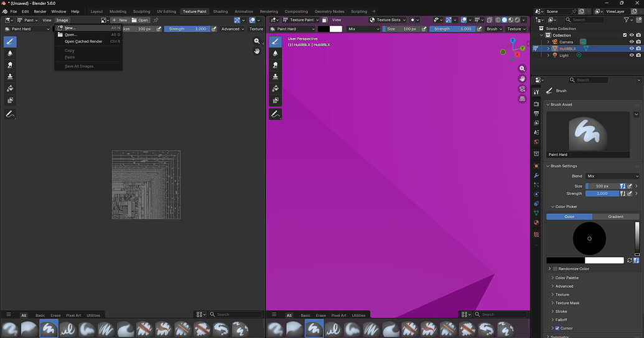
Task: Hide the Camera object via eye icon
Action: coord(632,42)
